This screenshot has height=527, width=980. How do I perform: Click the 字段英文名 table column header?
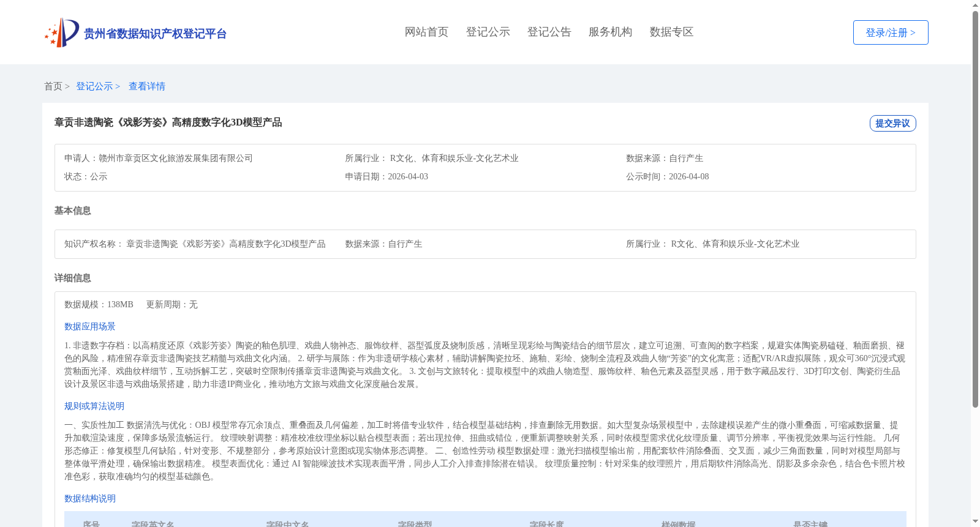pyautogui.click(x=153, y=524)
